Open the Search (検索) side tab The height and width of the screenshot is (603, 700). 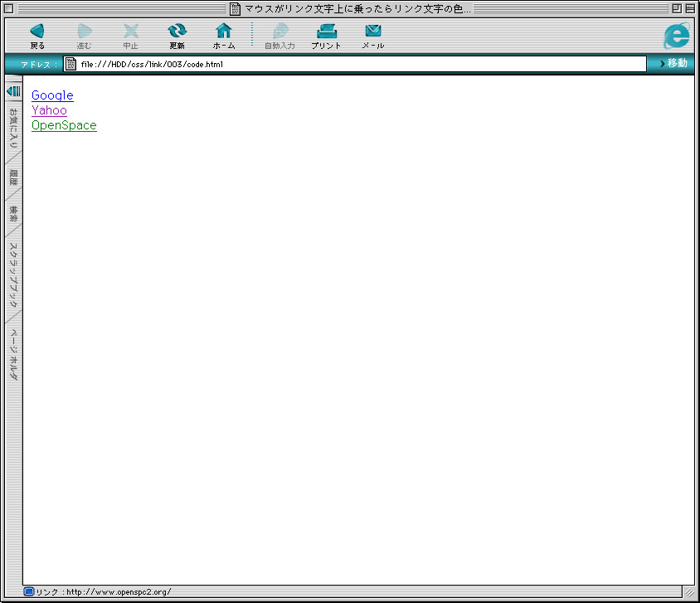(x=13, y=213)
